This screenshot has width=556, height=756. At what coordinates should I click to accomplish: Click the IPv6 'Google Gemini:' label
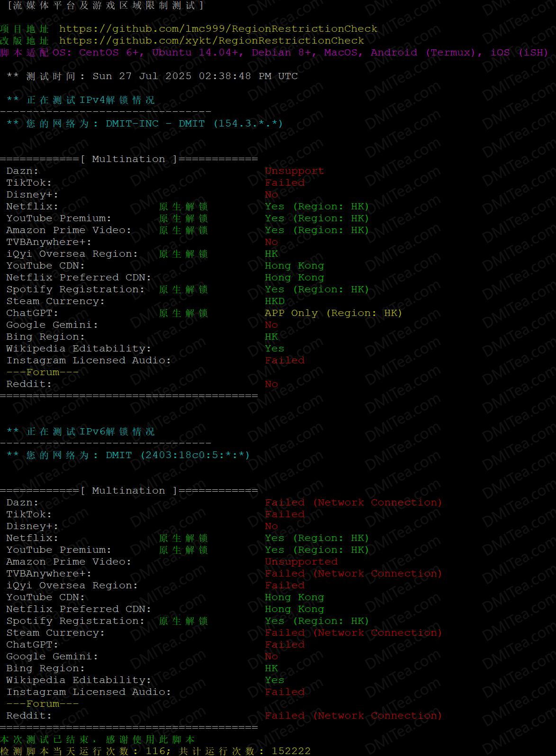tap(52, 657)
